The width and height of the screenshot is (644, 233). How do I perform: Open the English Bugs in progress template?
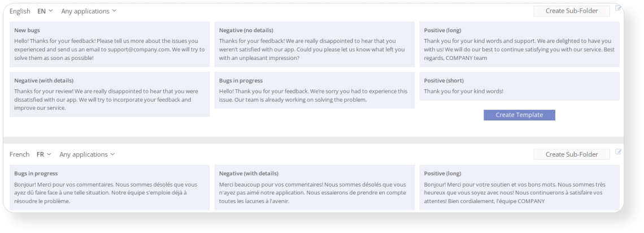click(315, 90)
